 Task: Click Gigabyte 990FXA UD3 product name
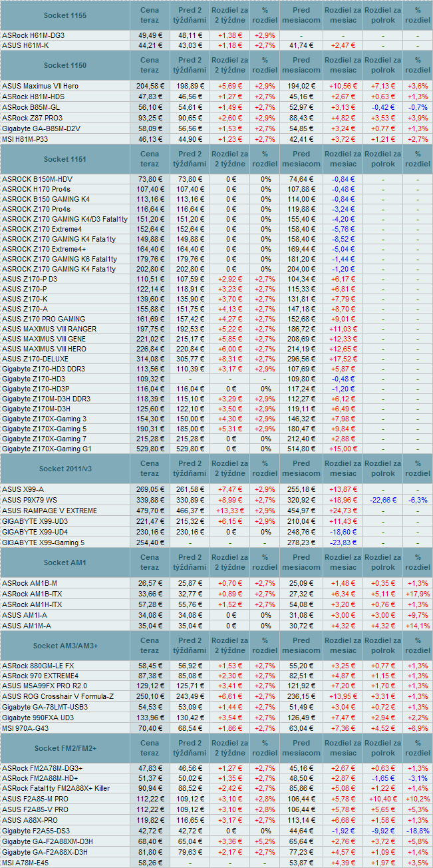coord(38,718)
